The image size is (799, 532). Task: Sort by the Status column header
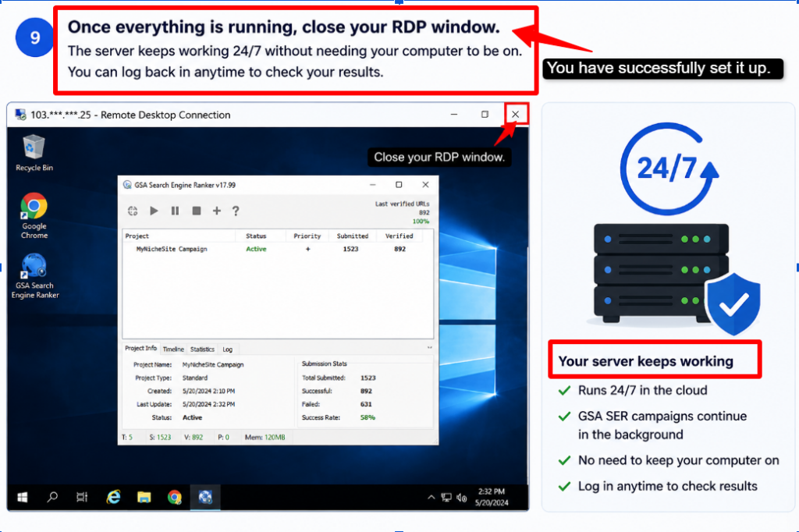[x=256, y=236]
